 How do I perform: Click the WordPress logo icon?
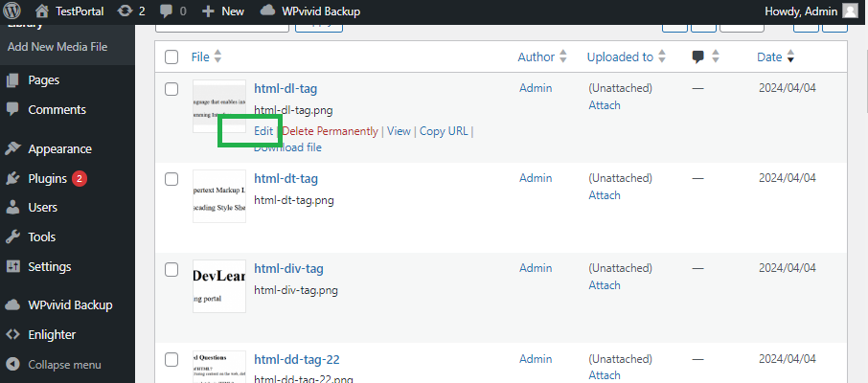pyautogui.click(x=12, y=11)
